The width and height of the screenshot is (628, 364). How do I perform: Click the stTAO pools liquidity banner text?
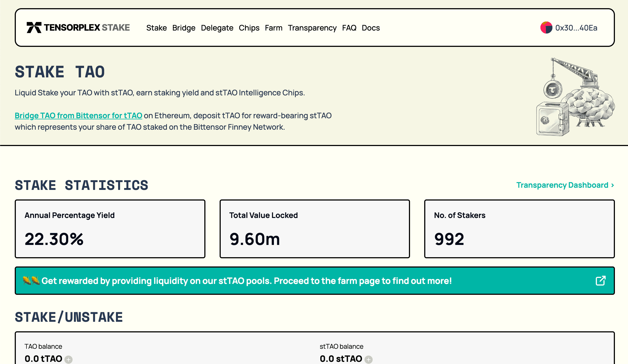tap(246, 281)
